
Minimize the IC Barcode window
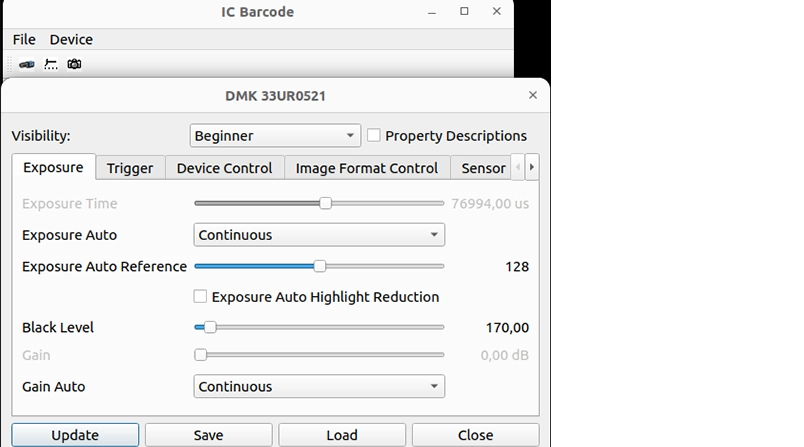point(432,12)
